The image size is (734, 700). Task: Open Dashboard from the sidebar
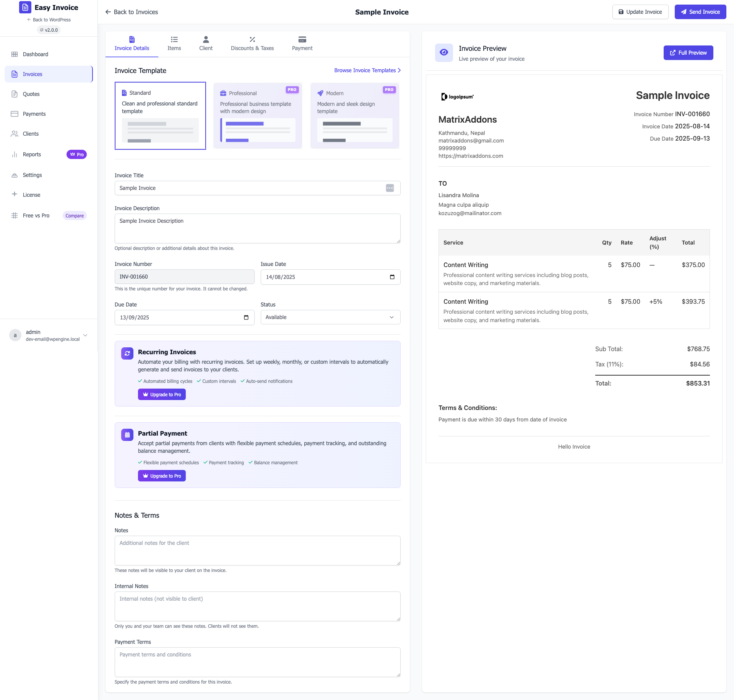point(49,54)
